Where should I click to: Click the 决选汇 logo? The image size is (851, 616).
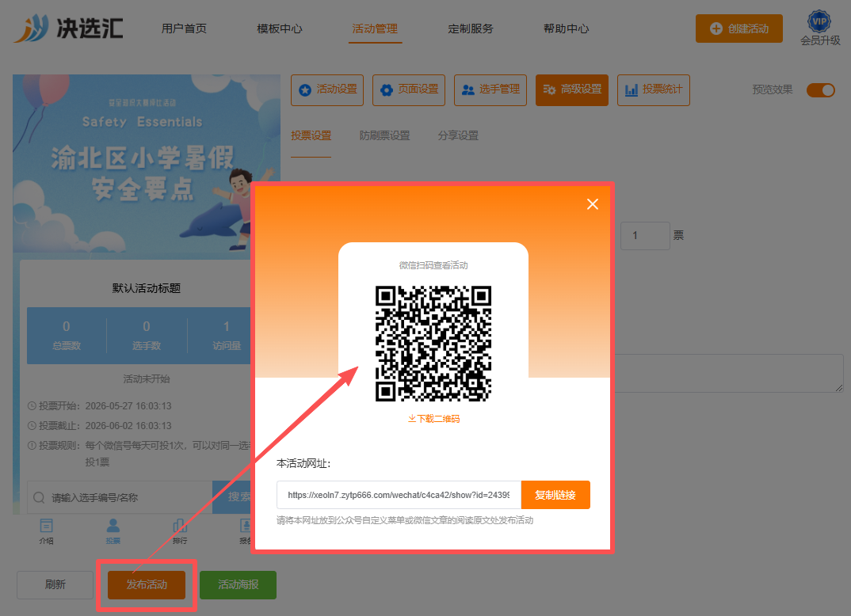[69, 29]
